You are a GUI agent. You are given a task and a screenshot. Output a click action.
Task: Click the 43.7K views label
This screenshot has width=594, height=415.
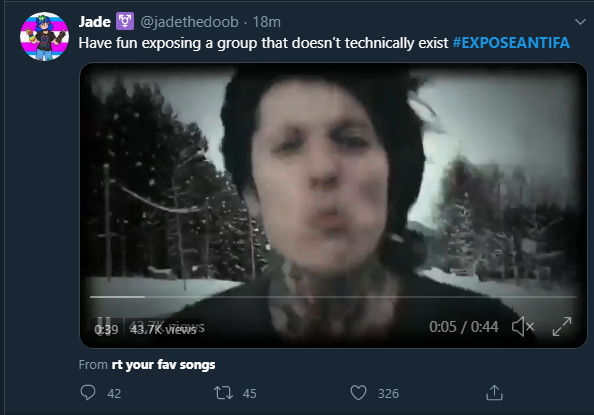click(x=163, y=329)
